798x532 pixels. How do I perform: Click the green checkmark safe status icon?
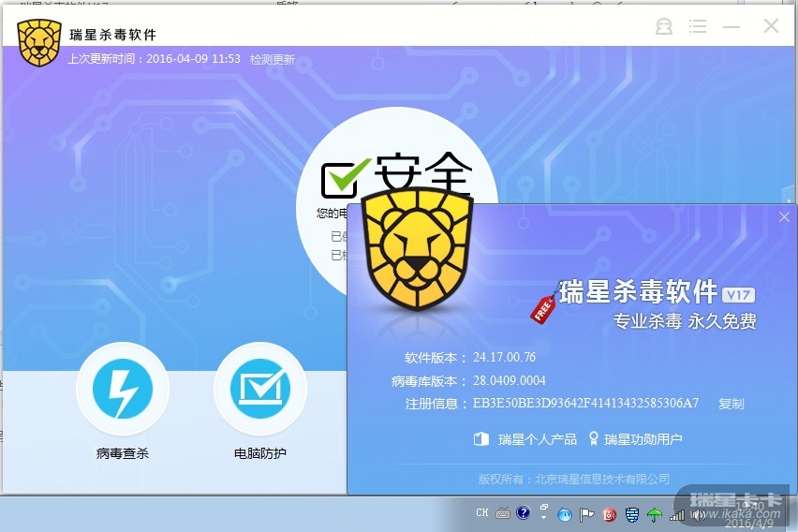tap(346, 178)
